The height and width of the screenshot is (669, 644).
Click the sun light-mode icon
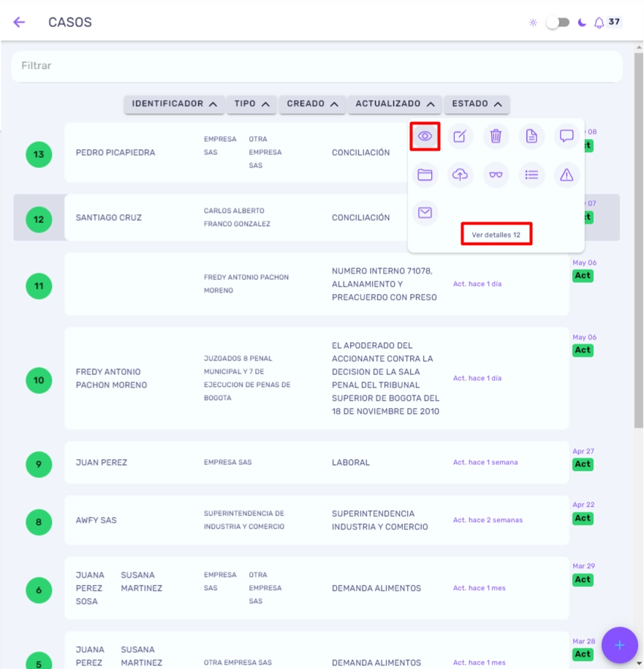(x=533, y=23)
